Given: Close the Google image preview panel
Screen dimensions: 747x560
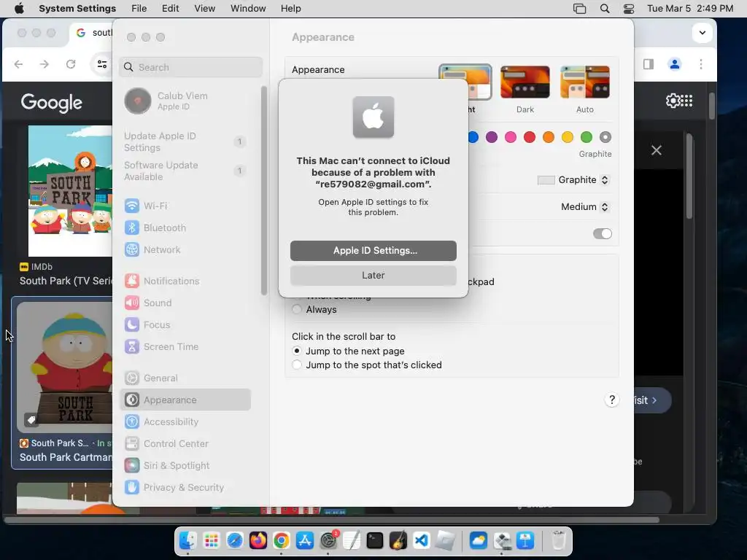Looking at the screenshot, I should (x=657, y=150).
